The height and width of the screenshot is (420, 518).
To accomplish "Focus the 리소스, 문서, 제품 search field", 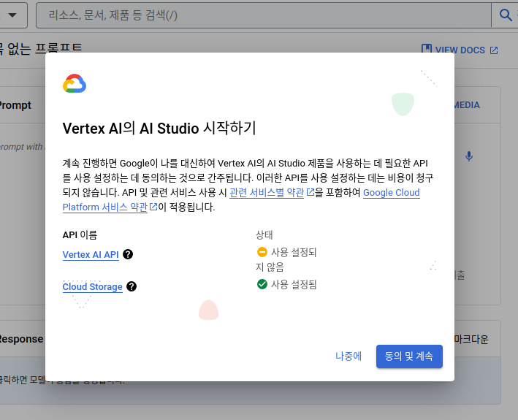I will click(263, 15).
